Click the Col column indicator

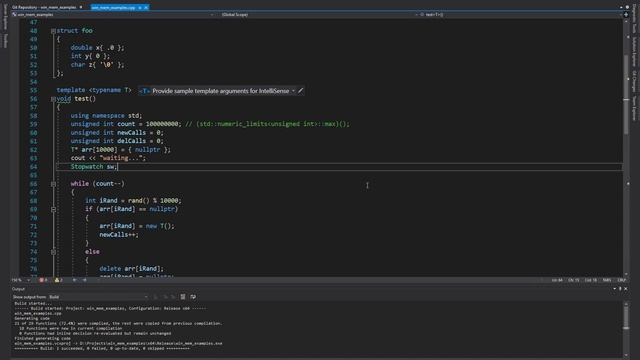pyautogui.click(x=591, y=280)
